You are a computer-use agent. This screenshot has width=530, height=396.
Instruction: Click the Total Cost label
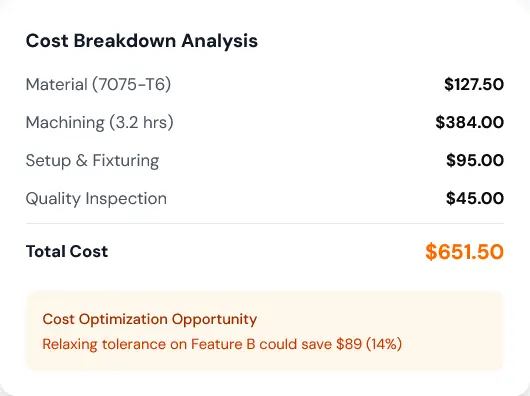click(67, 251)
